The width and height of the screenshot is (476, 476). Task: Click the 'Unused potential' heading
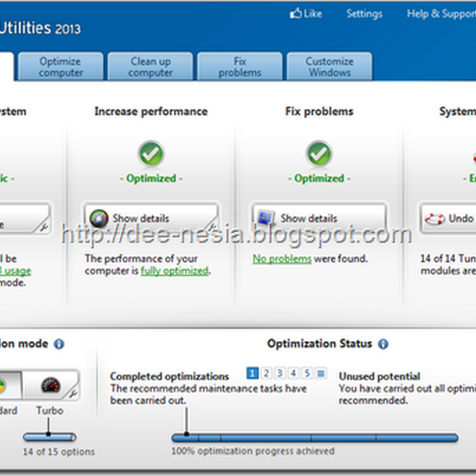pos(380,376)
